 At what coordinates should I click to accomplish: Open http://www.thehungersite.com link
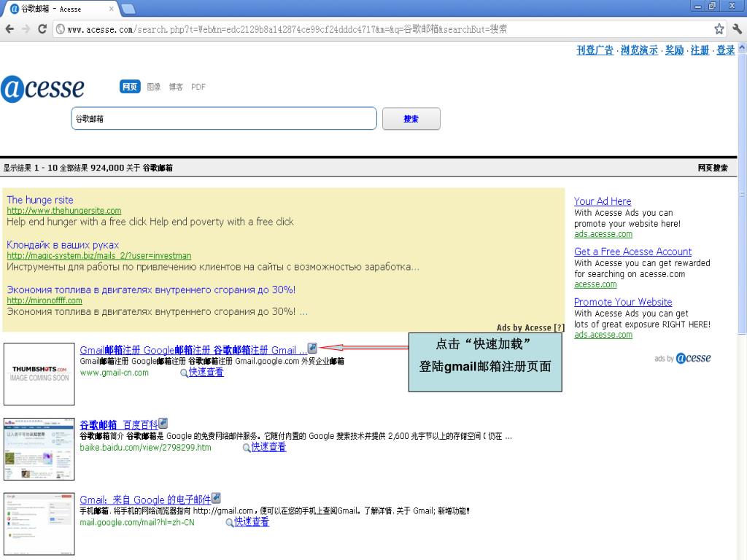click(x=64, y=211)
